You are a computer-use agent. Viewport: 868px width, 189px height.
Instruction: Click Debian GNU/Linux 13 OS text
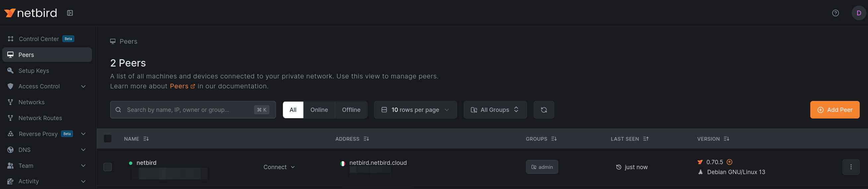click(x=736, y=172)
